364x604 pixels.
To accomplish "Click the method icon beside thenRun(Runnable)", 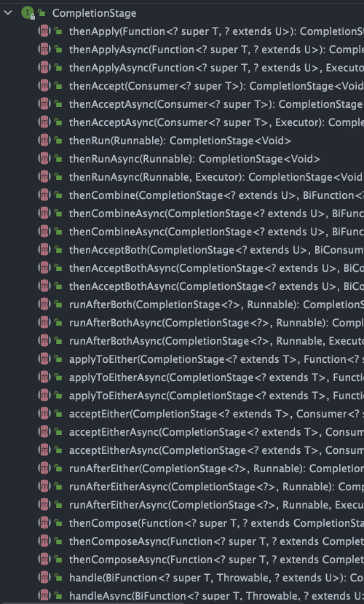I will [44, 141].
